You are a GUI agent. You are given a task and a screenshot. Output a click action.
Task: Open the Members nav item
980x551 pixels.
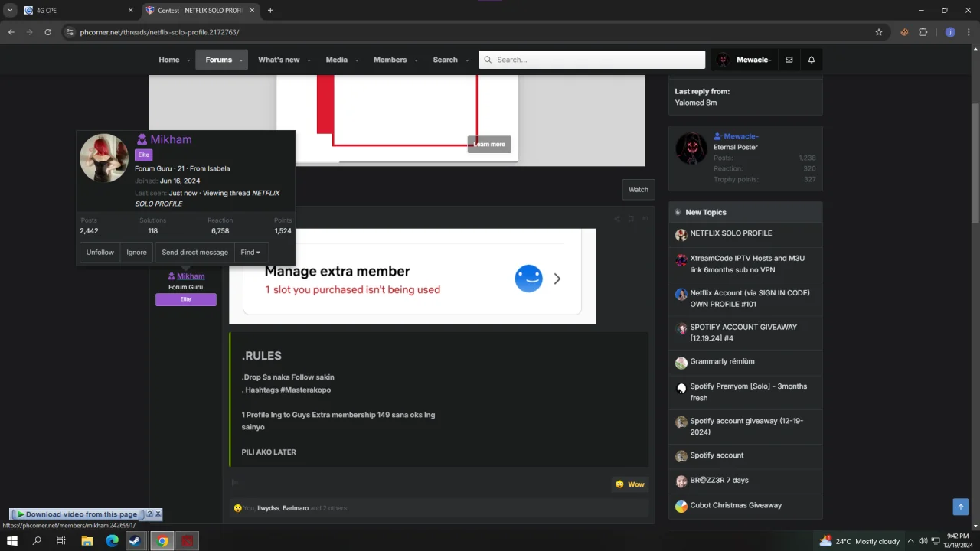click(x=390, y=60)
